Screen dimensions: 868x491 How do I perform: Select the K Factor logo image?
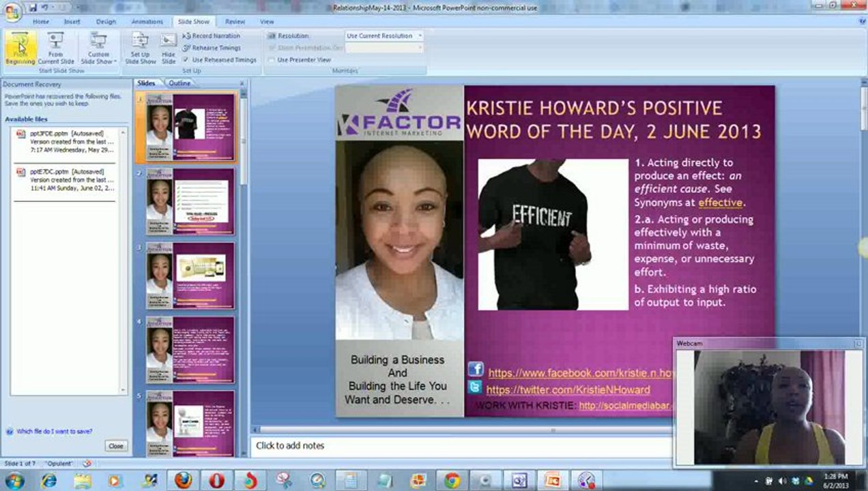[x=399, y=113]
